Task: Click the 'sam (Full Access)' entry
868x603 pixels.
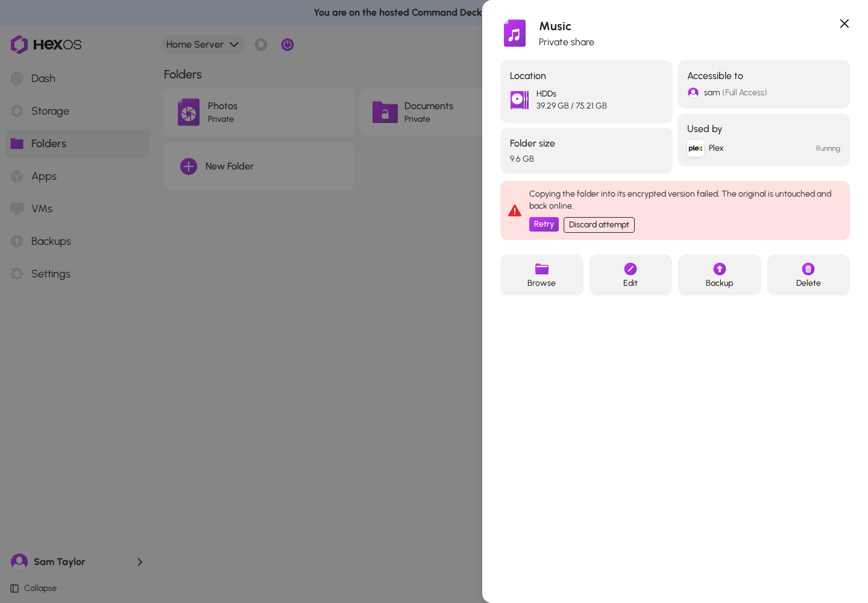Action: click(x=728, y=93)
